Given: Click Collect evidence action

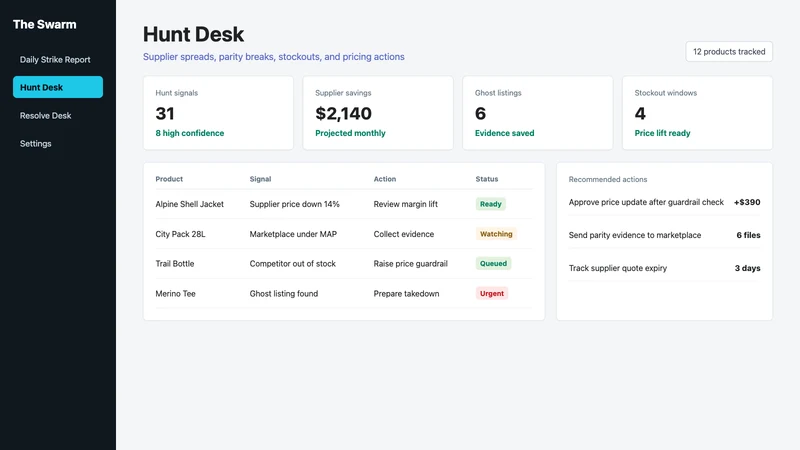Looking at the screenshot, I should 404,234.
